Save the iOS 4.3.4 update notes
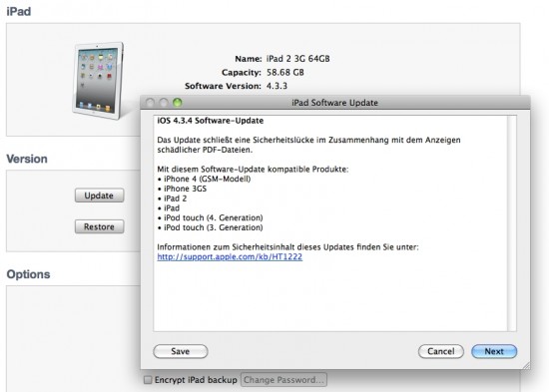Image resolution: width=549 pixels, height=392 pixels. (x=181, y=351)
